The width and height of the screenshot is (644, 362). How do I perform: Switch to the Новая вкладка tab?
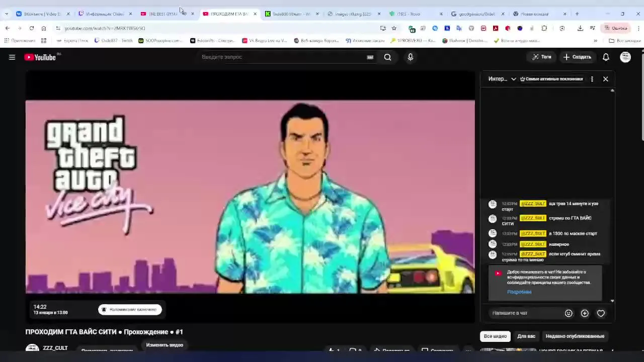pyautogui.click(x=536, y=14)
